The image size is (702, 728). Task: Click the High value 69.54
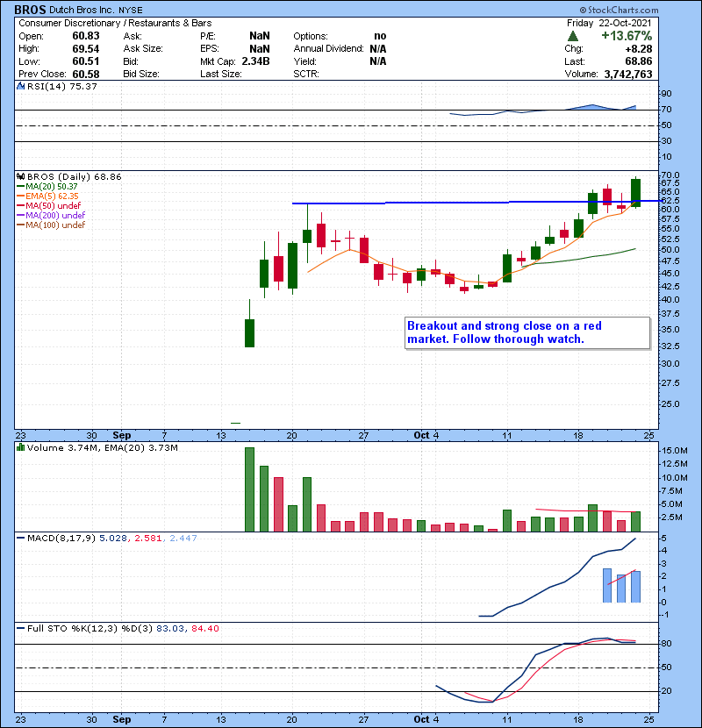point(86,49)
